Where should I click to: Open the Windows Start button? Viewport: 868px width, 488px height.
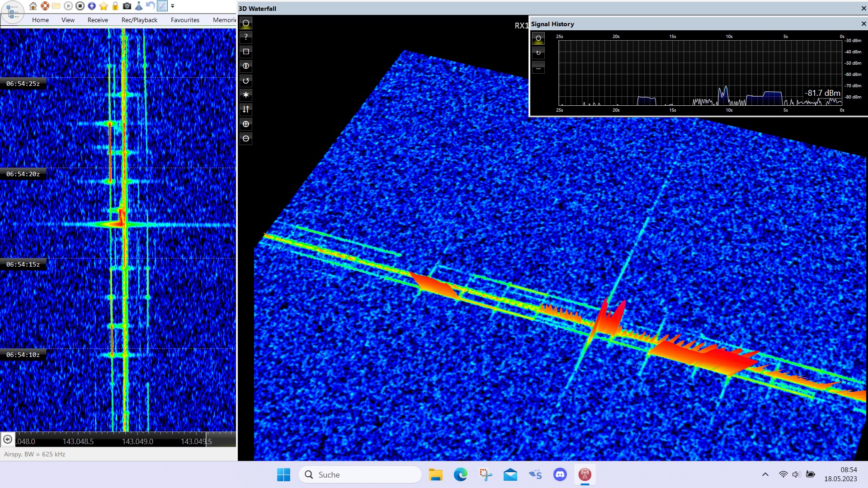point(283,474)
